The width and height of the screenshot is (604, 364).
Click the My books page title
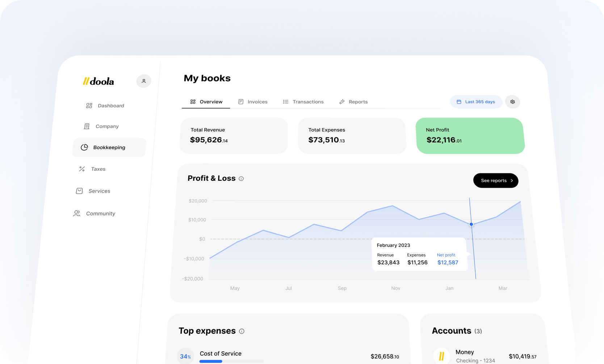click(x=207, y=78)
